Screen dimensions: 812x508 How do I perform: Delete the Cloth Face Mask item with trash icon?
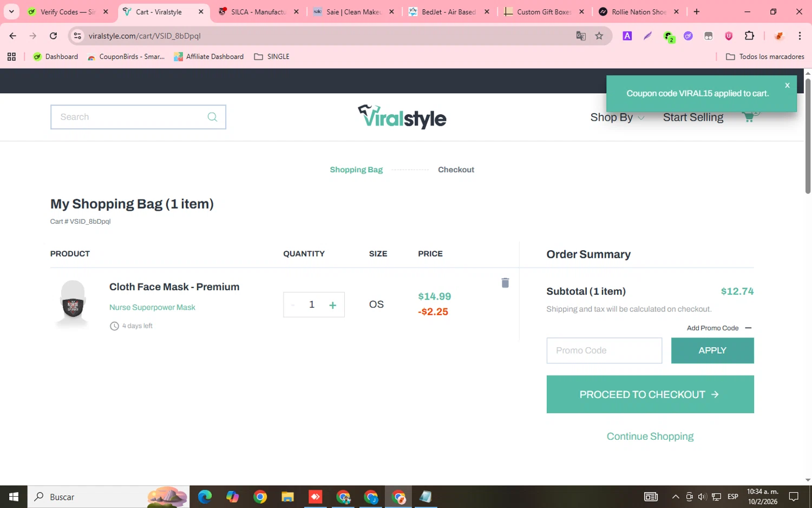tap(505, 283)
